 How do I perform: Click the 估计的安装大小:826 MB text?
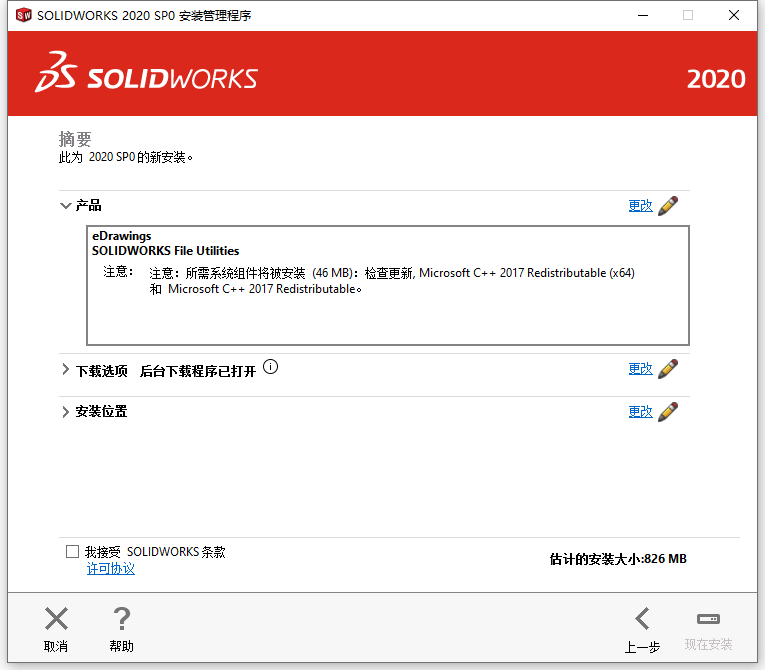tap(618, 559)
